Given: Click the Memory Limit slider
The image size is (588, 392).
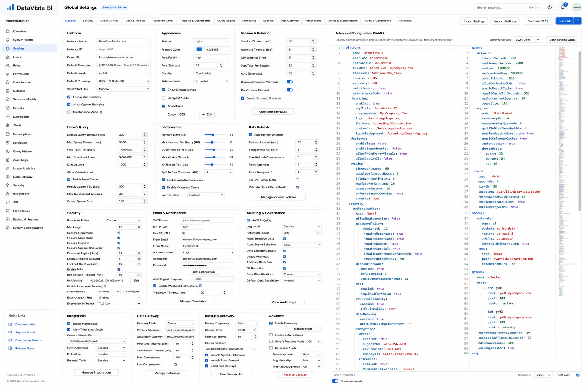Looking at the screenshot, I should coord(215,135).
